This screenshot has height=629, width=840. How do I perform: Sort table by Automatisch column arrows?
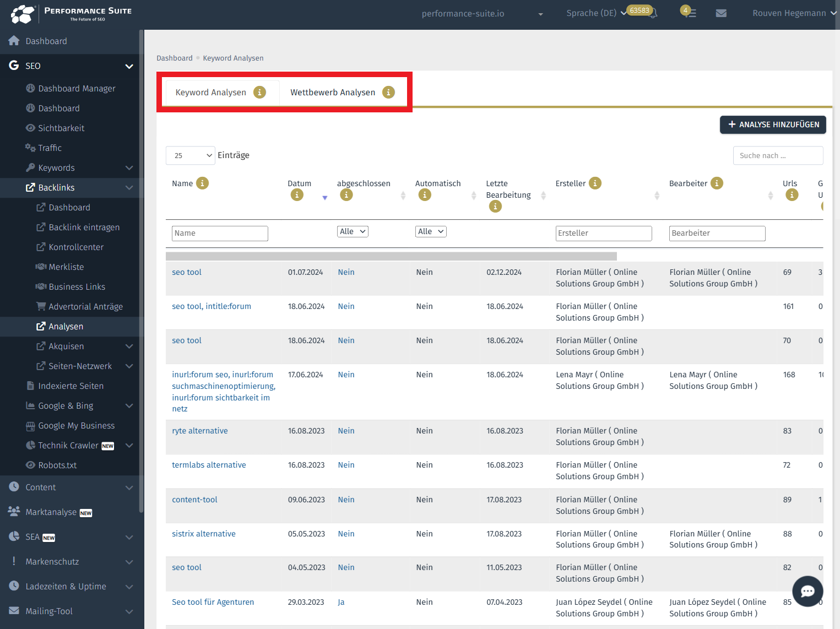[474, 196]
